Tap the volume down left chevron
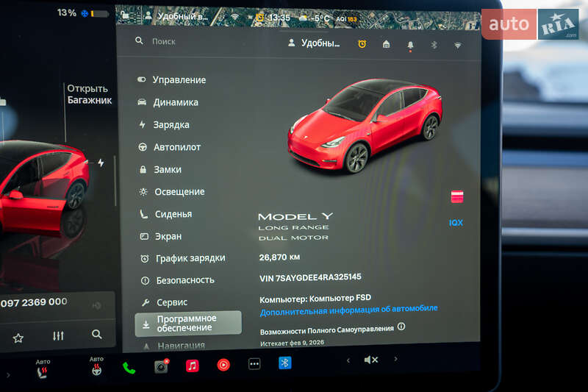The image size is (588, 392). click(348, 360)
